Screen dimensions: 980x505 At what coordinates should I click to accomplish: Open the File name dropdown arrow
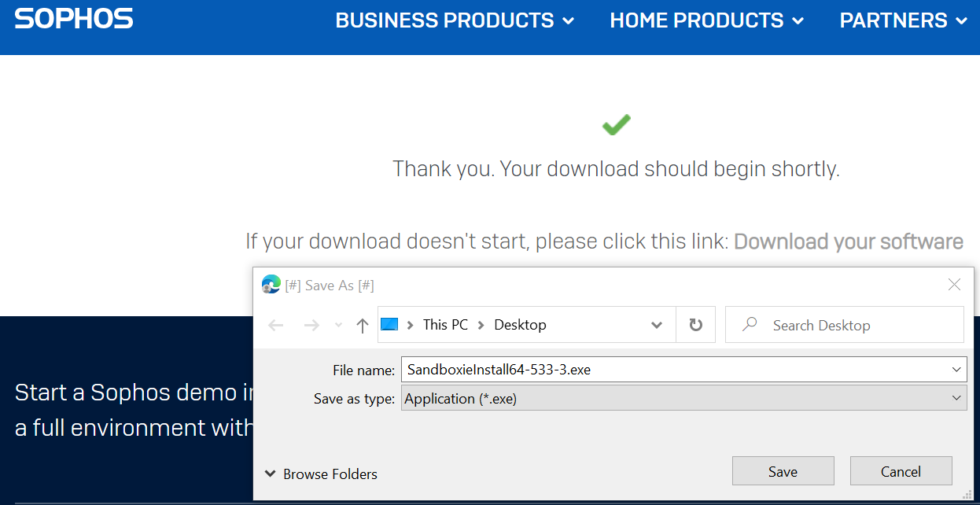point(956,370)
